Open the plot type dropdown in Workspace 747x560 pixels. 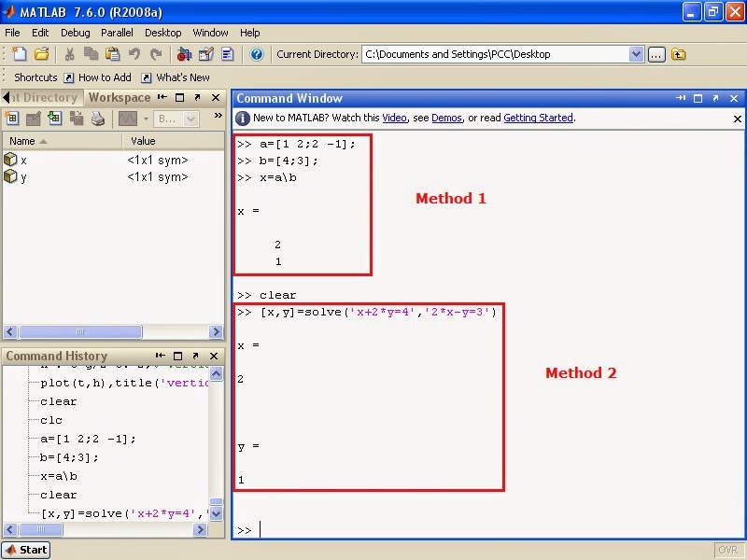(145, 120)
